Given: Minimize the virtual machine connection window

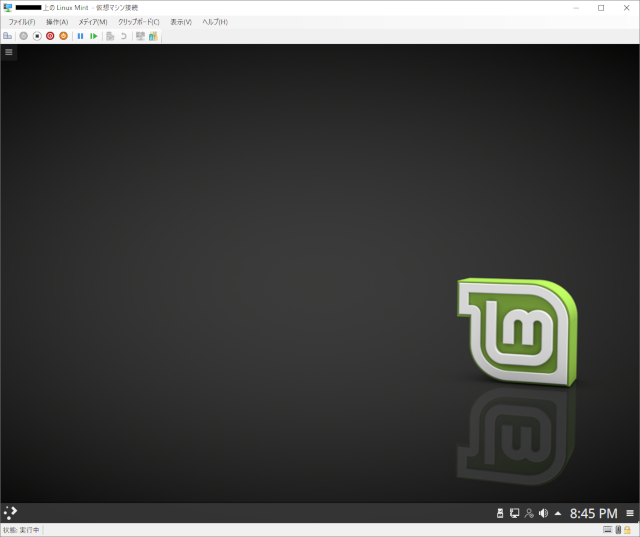Looking at the screenshot, I should (576, 8).
